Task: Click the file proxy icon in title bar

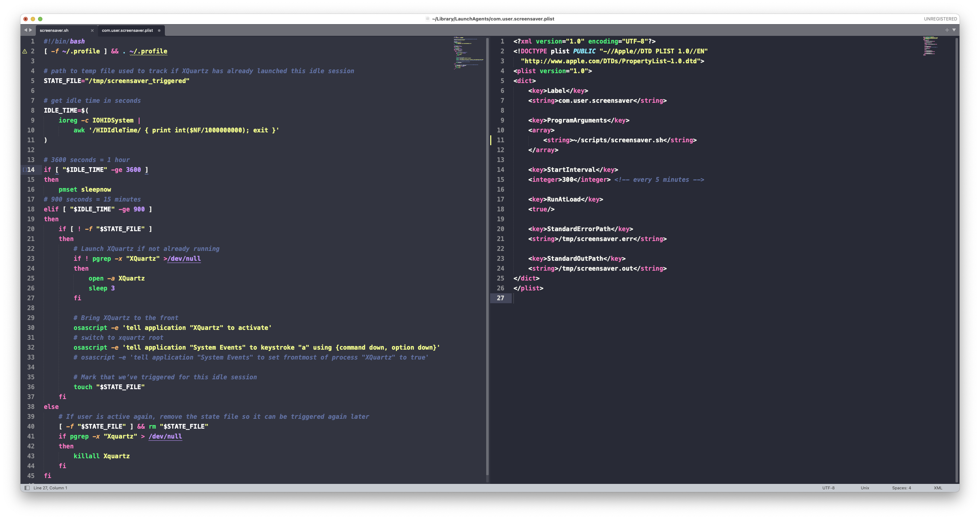Action: (x=428, y=19)
